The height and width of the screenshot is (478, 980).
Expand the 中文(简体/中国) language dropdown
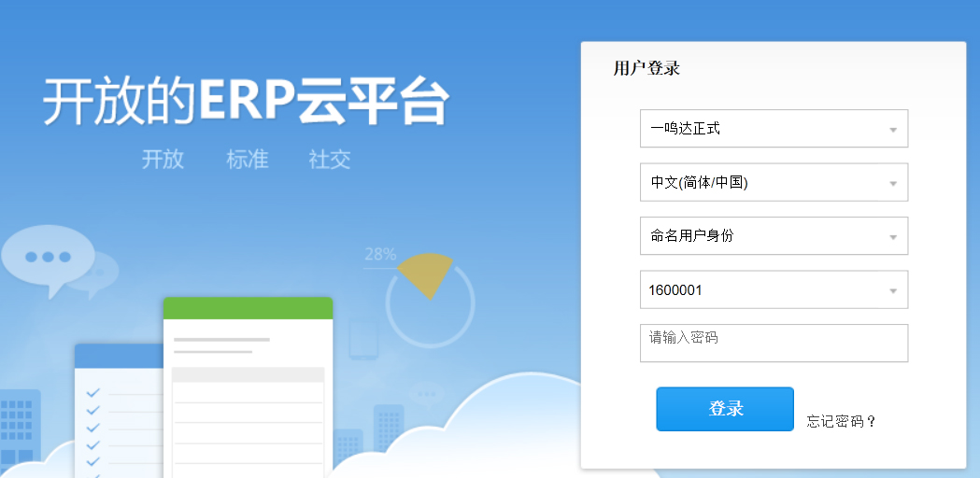(774, 182)
